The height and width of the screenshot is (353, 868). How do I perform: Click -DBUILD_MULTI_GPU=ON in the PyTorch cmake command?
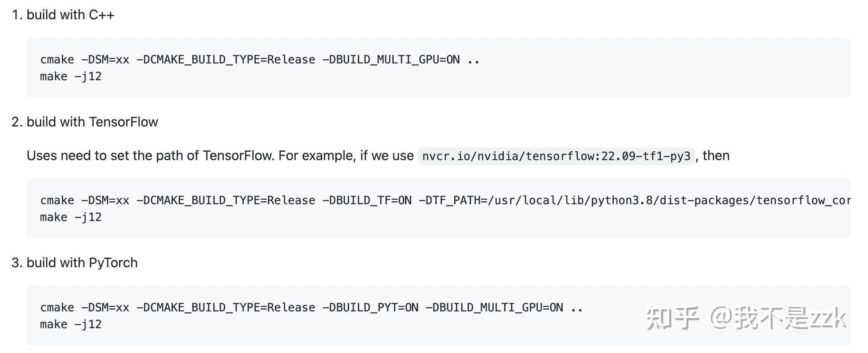click(x=494, y=308)
